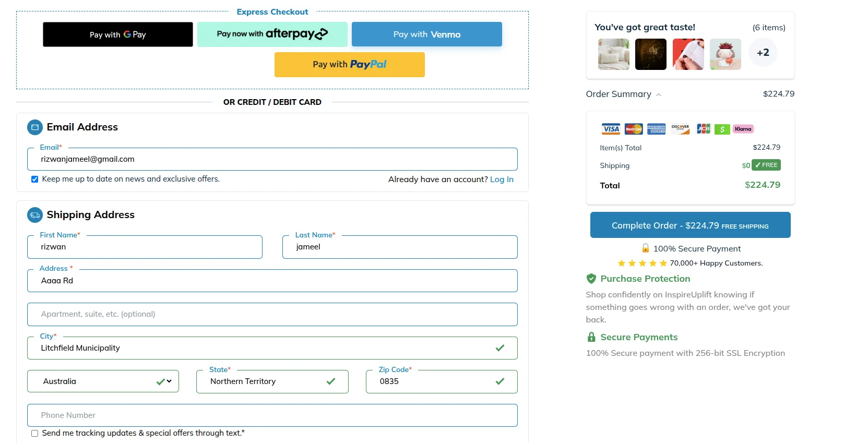Click the truck icon beside Shipping Address
Image resolution: width=868 pixels, height=443 pixels.
pyautogui.click(x=35, y=215)
